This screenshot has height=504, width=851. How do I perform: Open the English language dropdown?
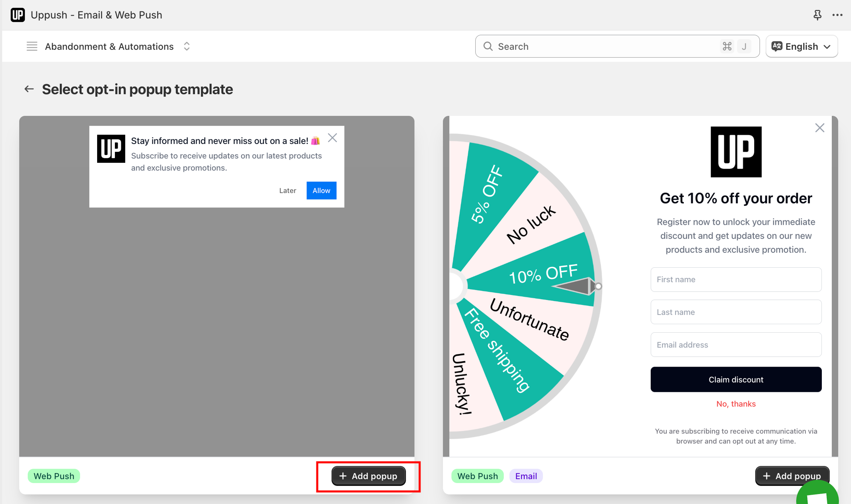(x=801, y=47)
